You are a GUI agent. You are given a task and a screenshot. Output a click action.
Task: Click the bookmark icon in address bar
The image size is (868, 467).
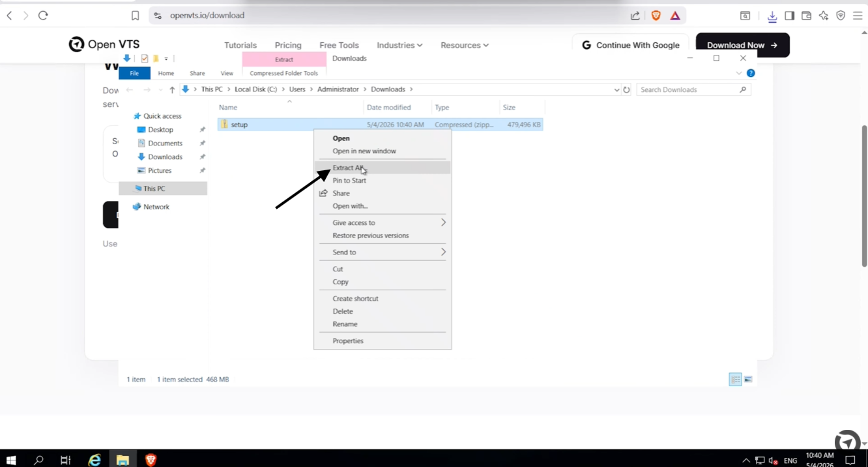click(136, 16)
